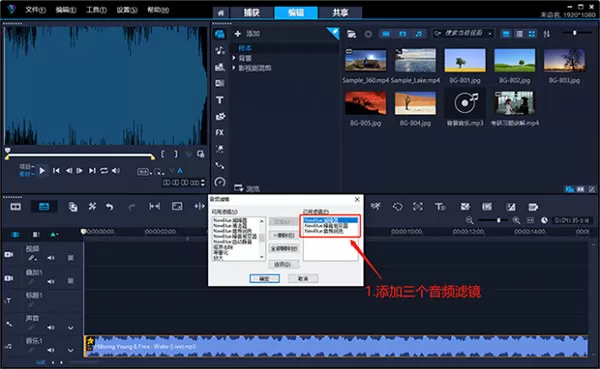Open the Title (T) library panel
The image size is (600, 369).
pos(220,100)
